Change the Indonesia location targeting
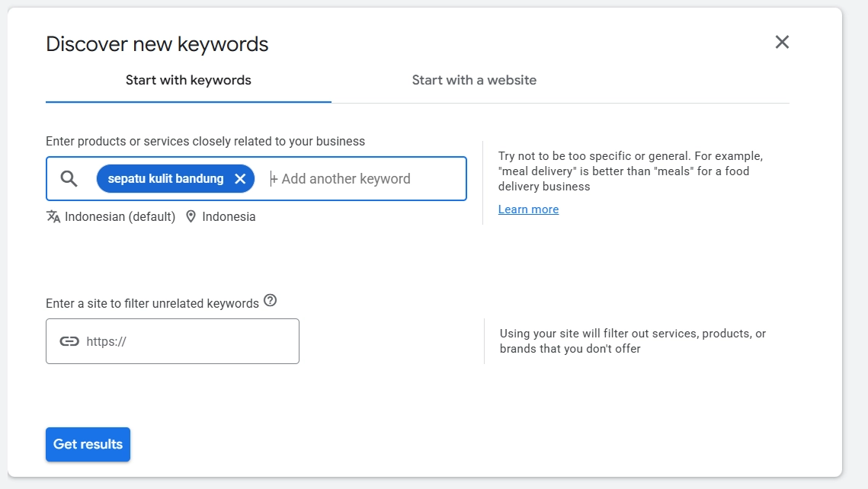The height and width of the screenshot is (489, 868). 228,216
